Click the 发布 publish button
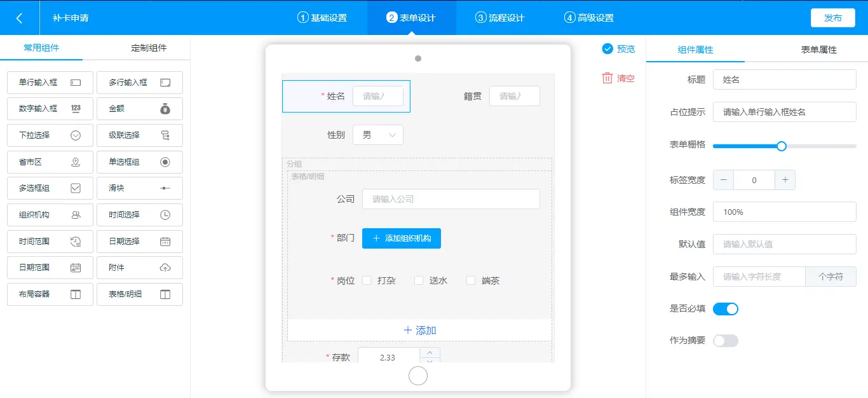The height and width of the screenshot is (398, 868). point(832,18)
